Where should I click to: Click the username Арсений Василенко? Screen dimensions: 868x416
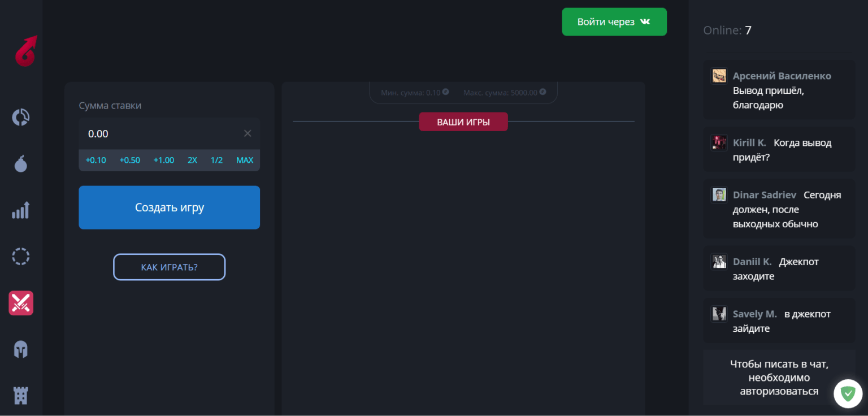[782, 76]
